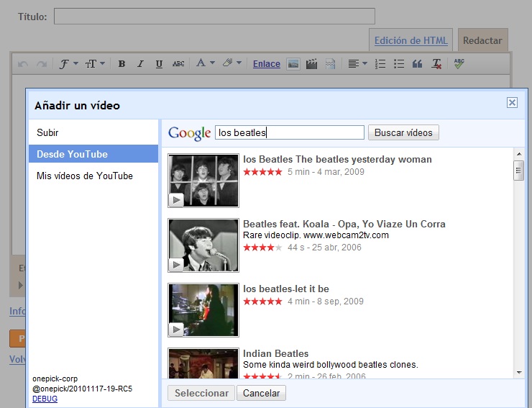Insert a jump break icon
This screenshot has height=408, width=532.
point(330,64)
